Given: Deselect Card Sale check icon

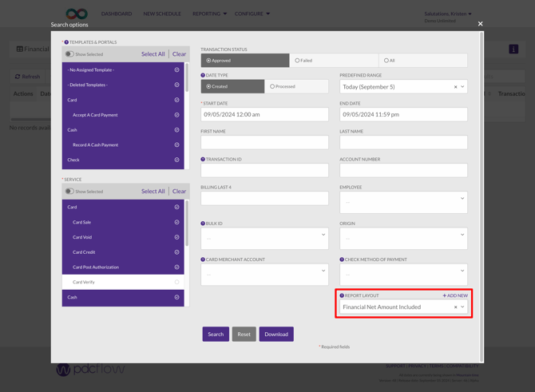Looking at the screenshot, I should pos(176,222).
